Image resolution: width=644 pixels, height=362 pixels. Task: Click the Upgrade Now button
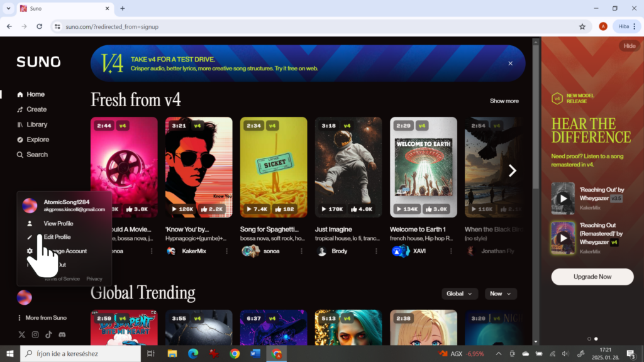coord(592,277)
